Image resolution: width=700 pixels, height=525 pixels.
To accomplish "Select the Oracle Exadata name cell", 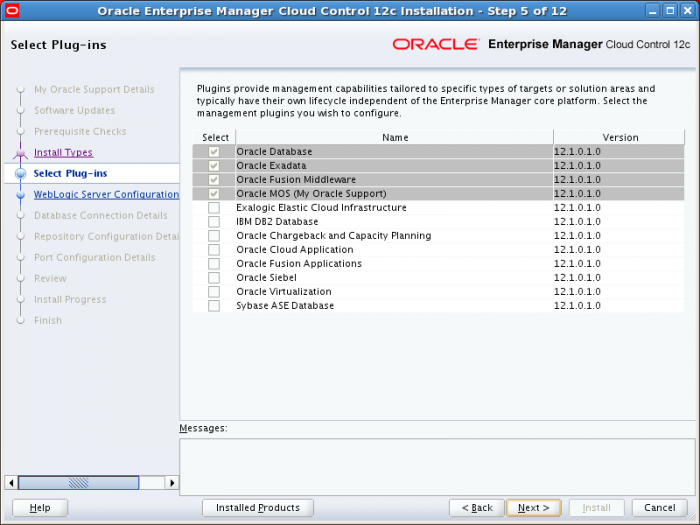I will coord(394,166).
